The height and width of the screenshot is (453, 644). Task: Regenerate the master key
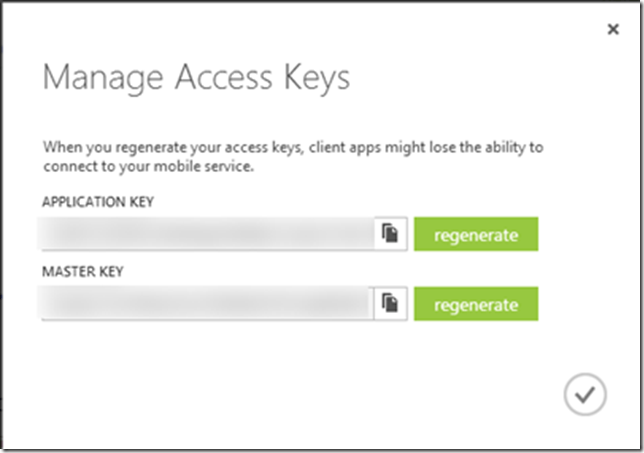click(476, 304)
